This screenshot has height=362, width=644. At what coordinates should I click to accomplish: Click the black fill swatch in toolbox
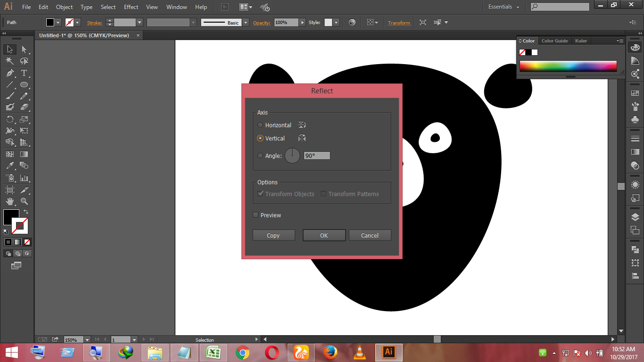(11, 217)
